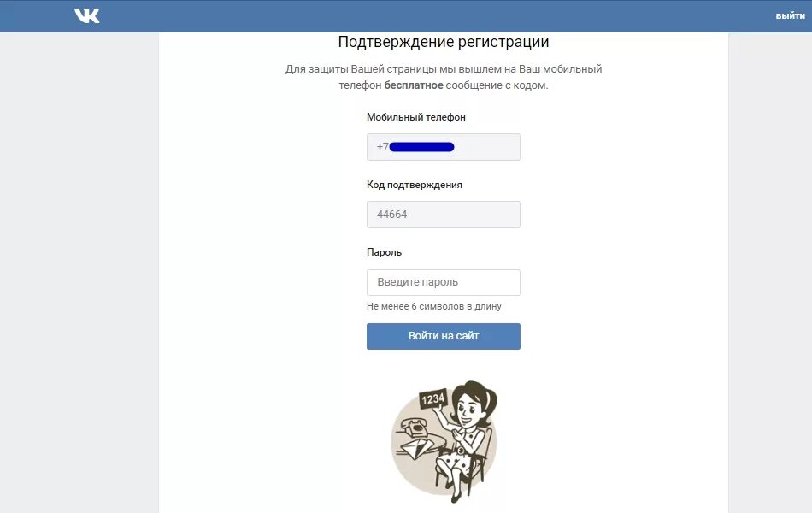Viewport: 812px width, 513px height.
Task: Click the envelope in the illustration
Action: click(416, 448)
